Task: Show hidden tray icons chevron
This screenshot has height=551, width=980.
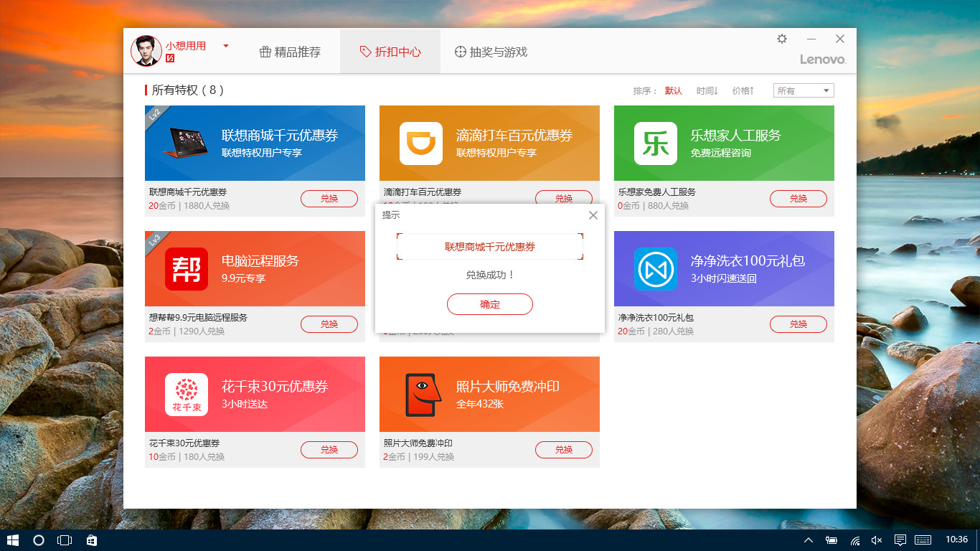Action: point(809,540)
